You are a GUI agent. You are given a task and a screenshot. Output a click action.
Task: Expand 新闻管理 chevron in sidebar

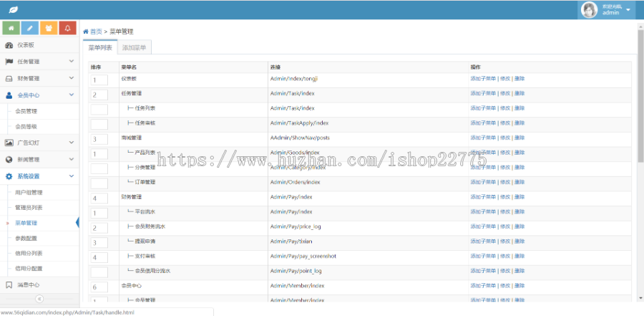click(x=72, y=159)
